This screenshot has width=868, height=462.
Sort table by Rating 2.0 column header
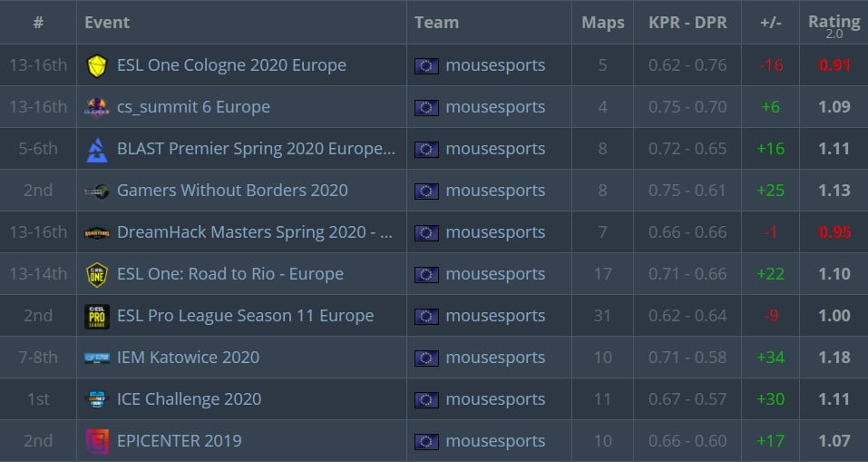click(x=834, y=23)
